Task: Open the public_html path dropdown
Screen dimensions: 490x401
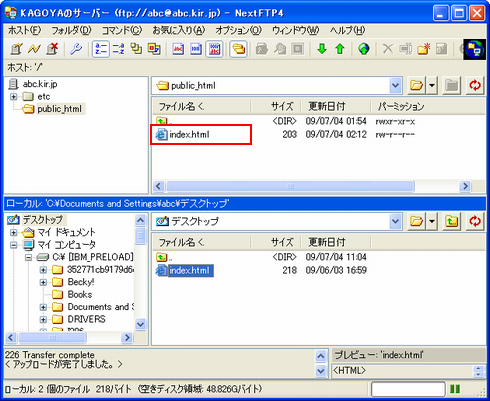Action: (x=395, y=86)
